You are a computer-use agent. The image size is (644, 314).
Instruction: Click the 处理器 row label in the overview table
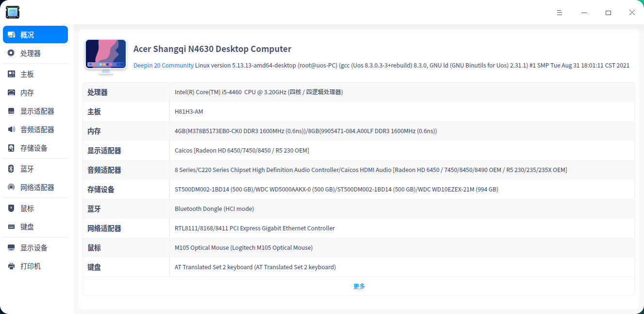click(x=98, y=92)
